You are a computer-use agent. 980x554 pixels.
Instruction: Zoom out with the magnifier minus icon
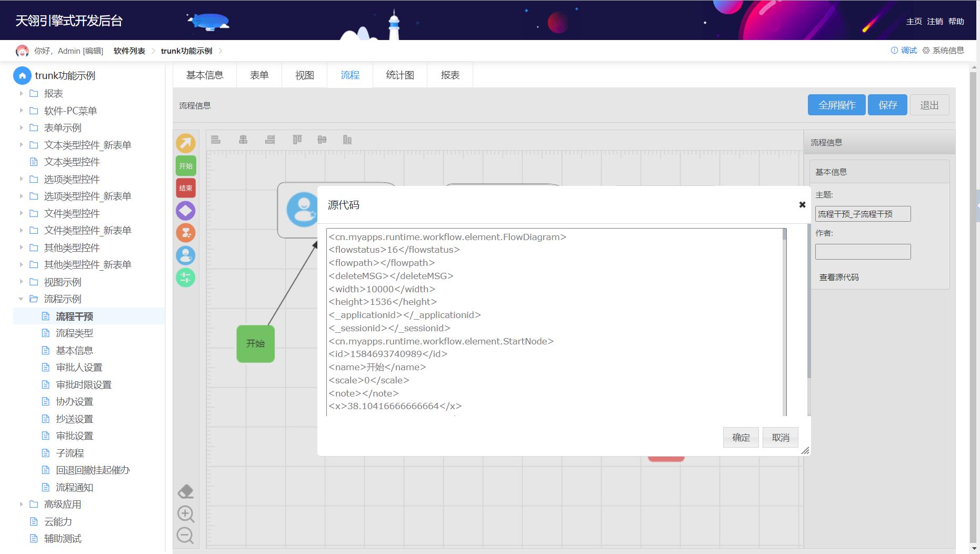click(185, 536)
